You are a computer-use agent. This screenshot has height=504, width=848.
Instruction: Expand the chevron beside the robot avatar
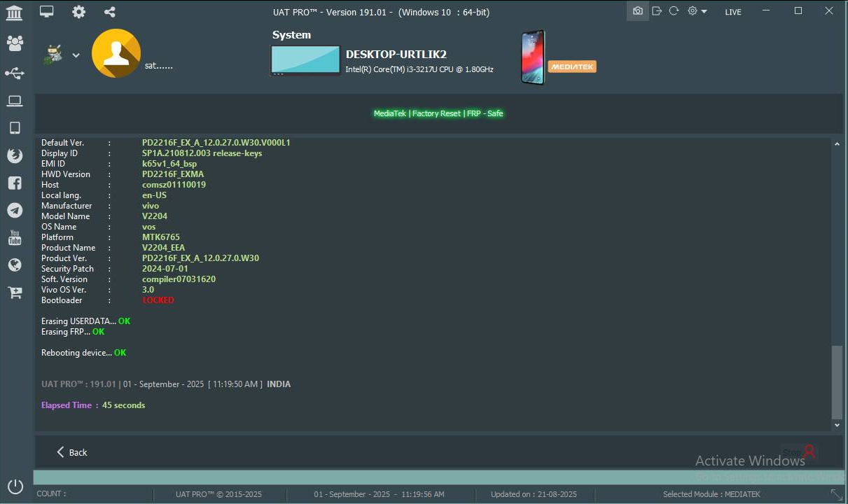pyautogui.click(x=76, y=55)
